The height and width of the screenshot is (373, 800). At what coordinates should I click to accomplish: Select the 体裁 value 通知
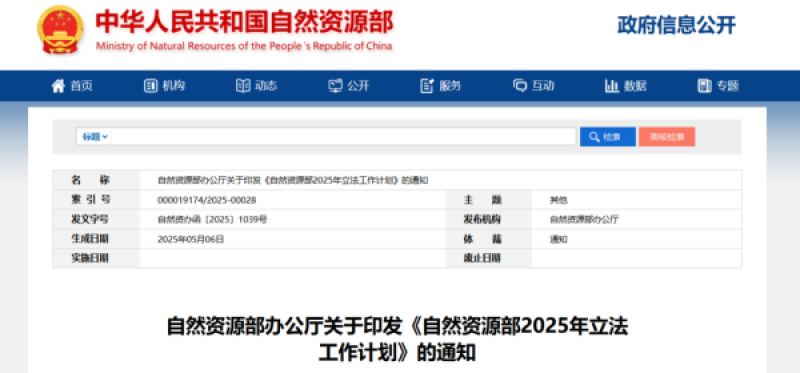point(558,239)
